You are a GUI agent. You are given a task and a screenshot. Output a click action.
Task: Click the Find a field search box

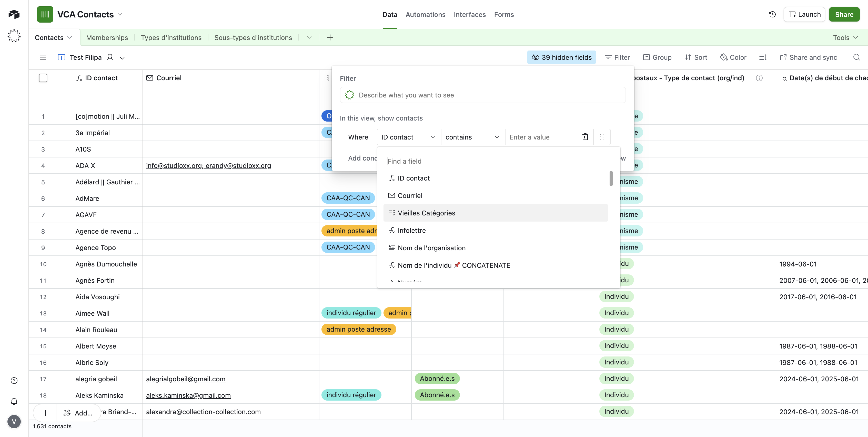(495, 161)
